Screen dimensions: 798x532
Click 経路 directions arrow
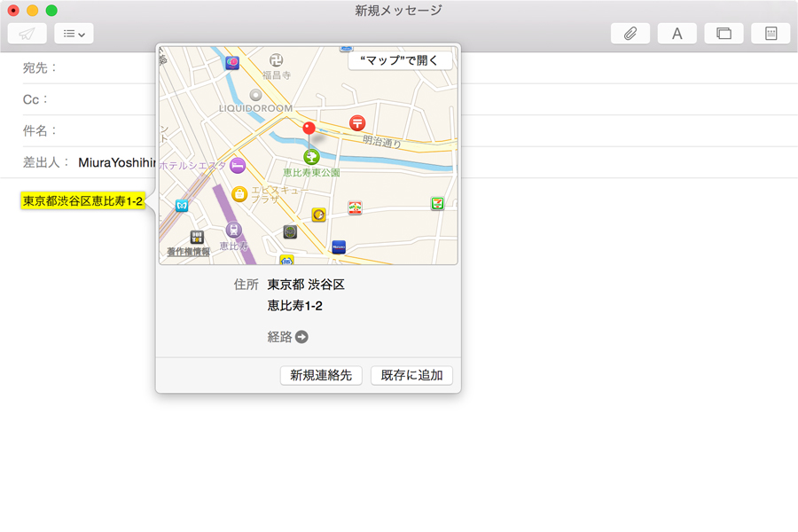pos(301,337)
